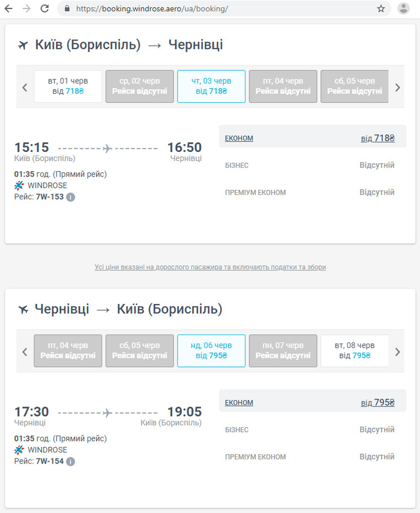This screenshot has height=513, width=420.
Task: Select return date вт, 08 черв
Action: click(x=355, y=350)
